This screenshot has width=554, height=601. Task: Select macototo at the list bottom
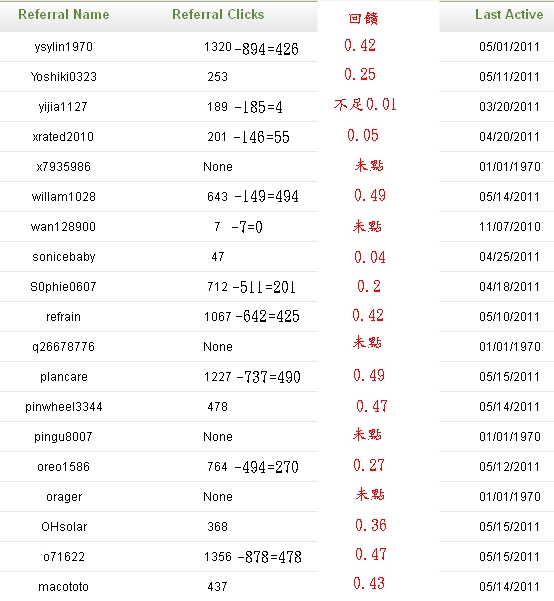[64, 586]
